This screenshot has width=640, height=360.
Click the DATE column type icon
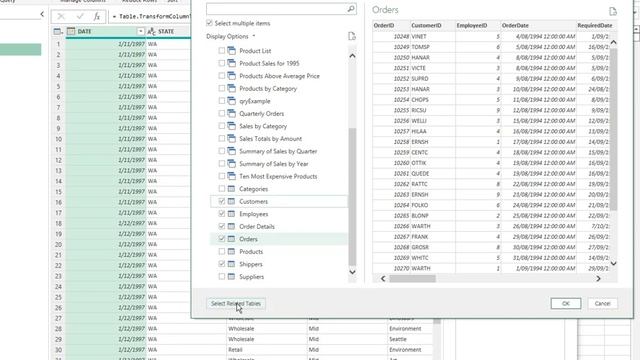[71, 31]
